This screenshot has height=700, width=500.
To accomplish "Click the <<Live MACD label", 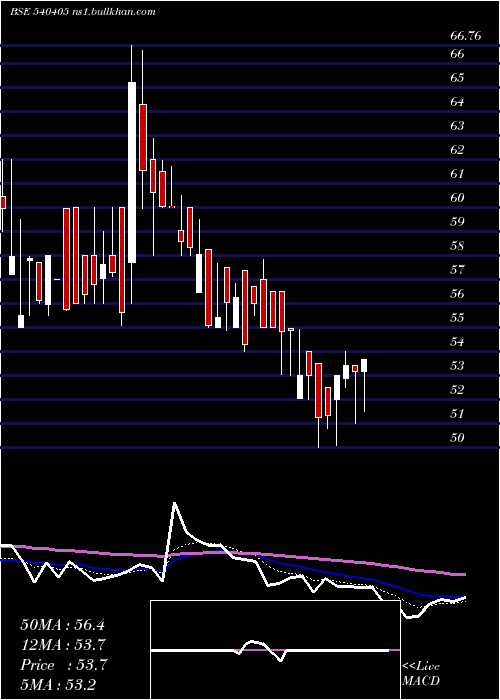I will pos(421,673).
